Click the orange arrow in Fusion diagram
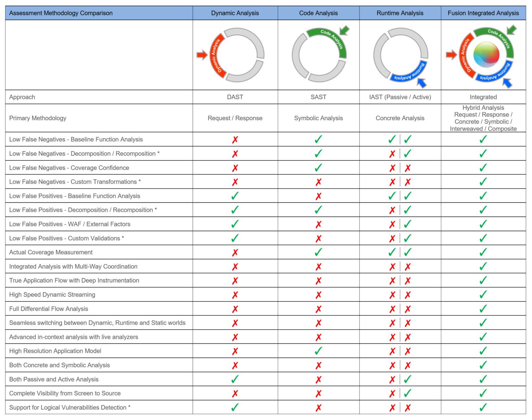532x420 pixels. click(x=451, y=55)
